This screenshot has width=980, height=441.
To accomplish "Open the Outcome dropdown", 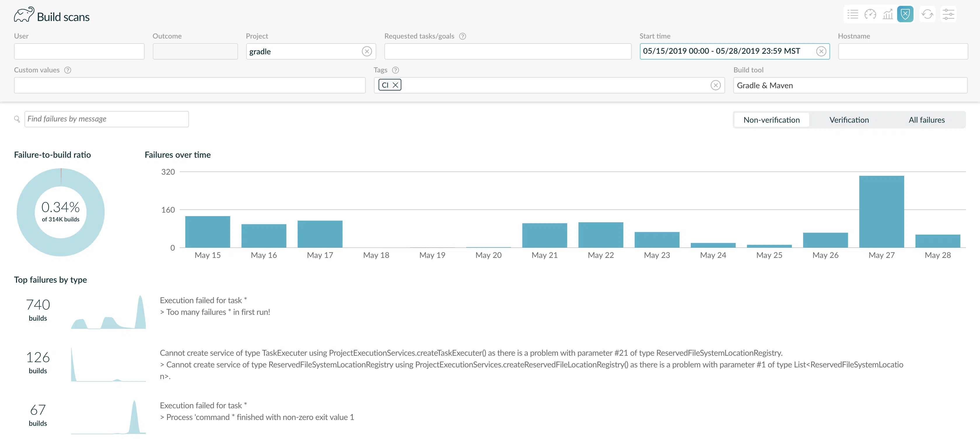I will tap(195, 51).
